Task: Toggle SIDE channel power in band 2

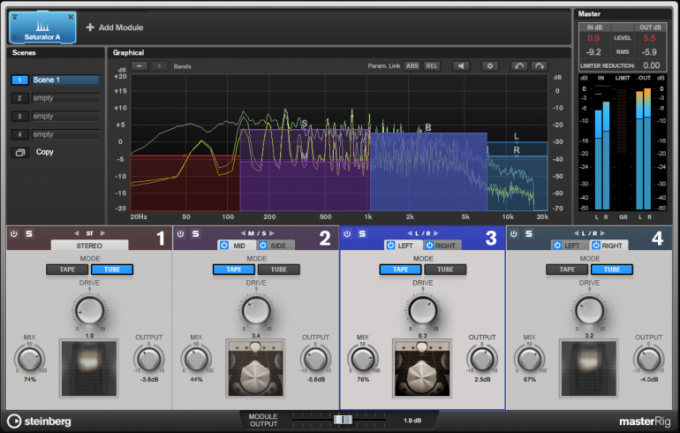Action: tap(263, 246)
